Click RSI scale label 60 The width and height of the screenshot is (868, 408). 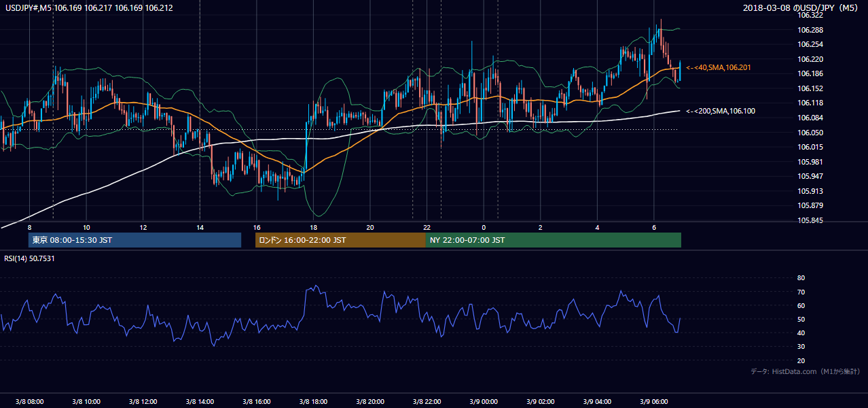click(x=801, y=305)
